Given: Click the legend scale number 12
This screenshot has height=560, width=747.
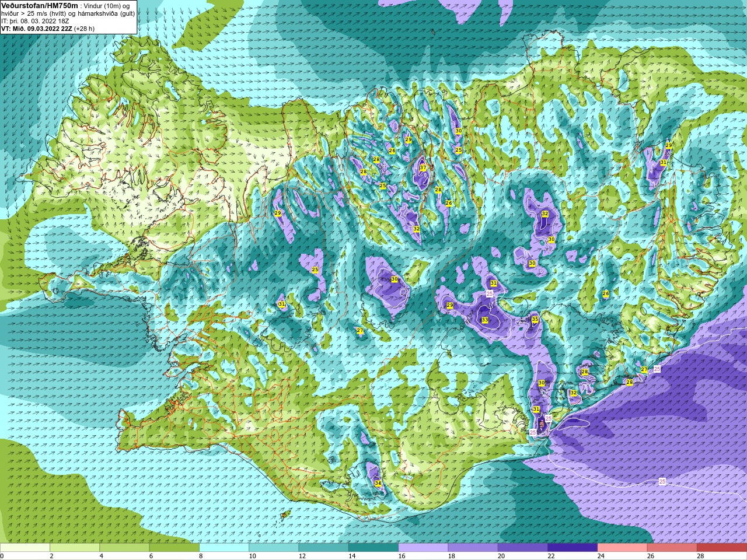Looking at the screenshot, I should pos(302,556).
